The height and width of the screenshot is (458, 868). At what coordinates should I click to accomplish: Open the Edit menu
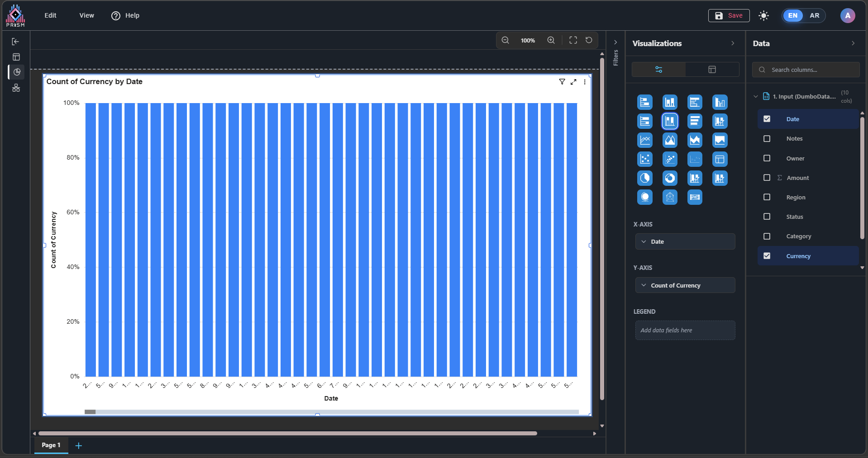pyautogui.click(x=50, y=15)
